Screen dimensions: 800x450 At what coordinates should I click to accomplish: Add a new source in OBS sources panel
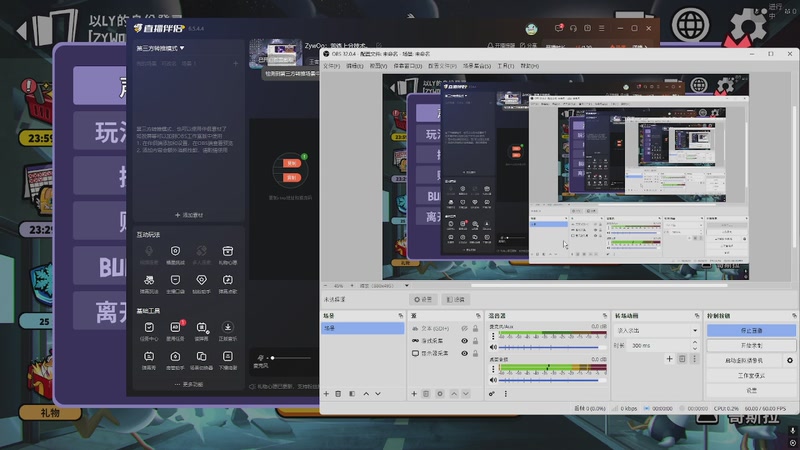coord(414,394)
